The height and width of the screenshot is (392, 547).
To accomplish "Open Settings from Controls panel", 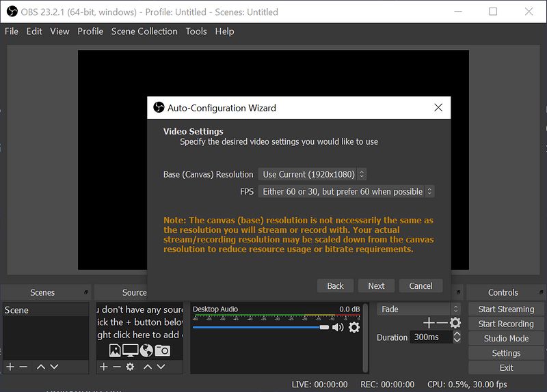I will coord(506,353).
